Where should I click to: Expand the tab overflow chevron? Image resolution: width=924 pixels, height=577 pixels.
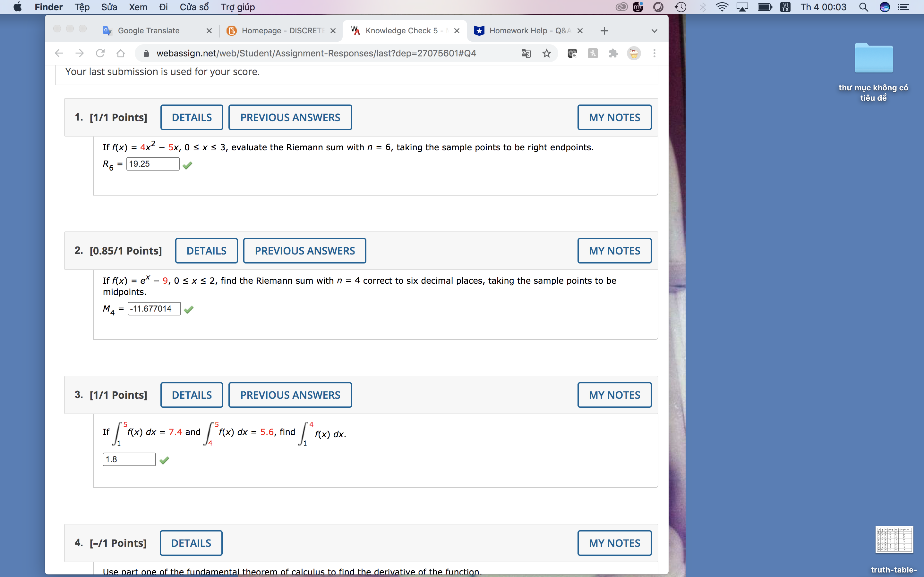click(x=654, y=31)
